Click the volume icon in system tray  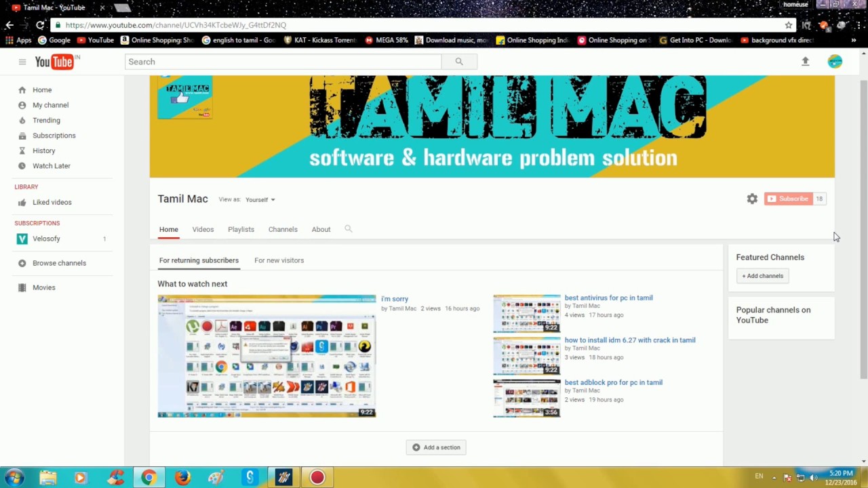(x=813, y=477)
